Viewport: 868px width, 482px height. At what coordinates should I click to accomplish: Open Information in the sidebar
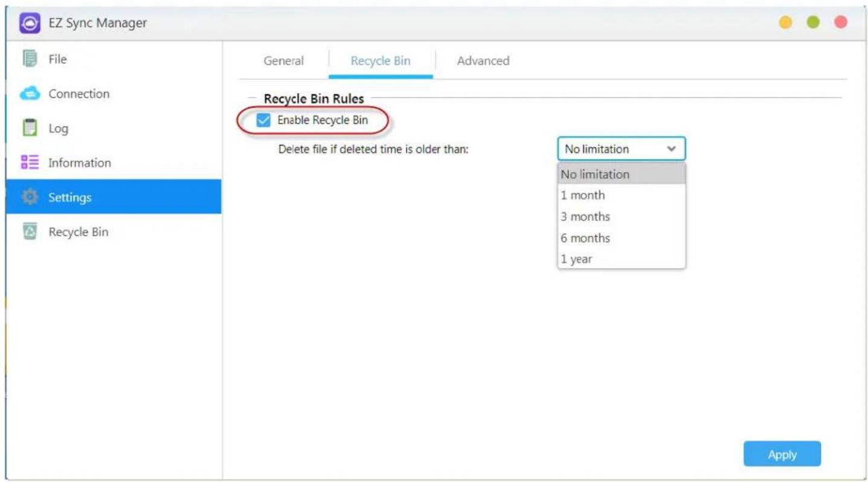click(114, 162)
